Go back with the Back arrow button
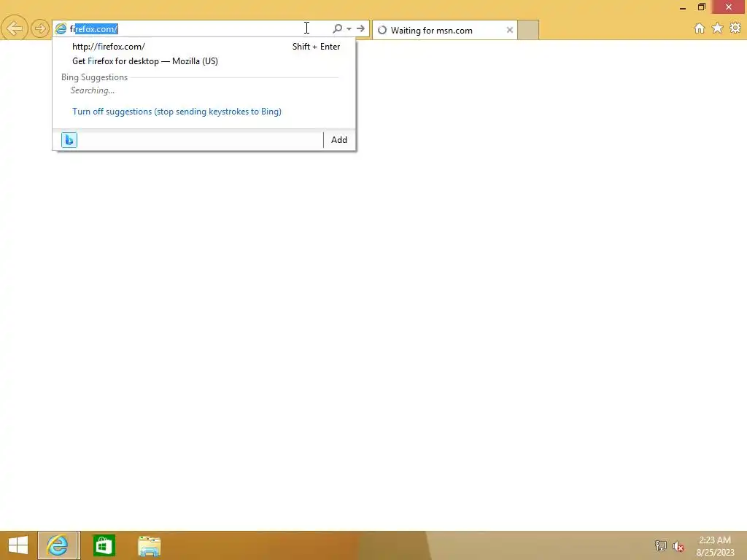 pos(15,28)
